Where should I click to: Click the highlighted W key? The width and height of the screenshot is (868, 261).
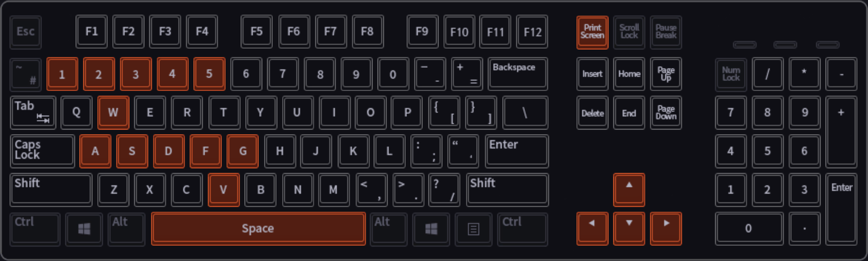[113, 112]
